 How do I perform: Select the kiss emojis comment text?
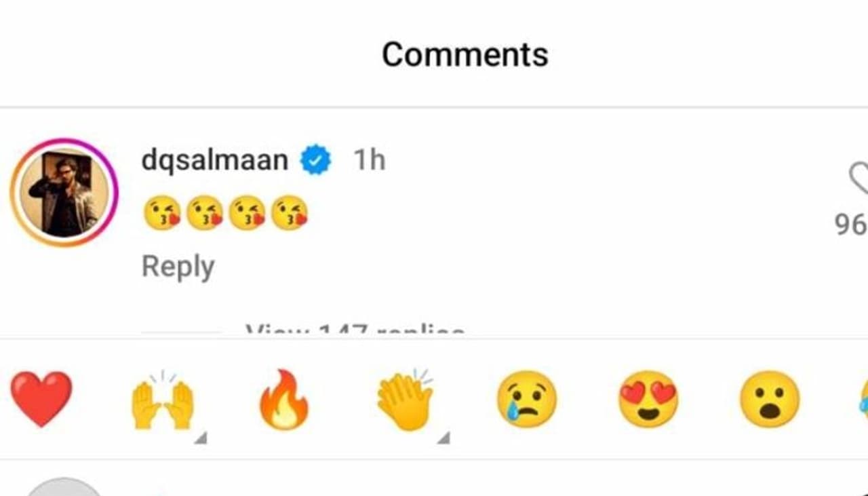[224, 212]
